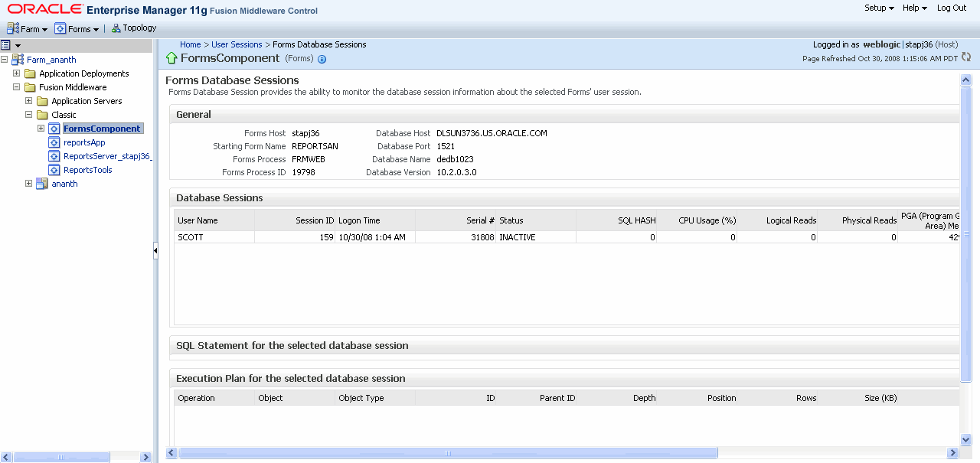Refresh the page using the refresh icon
The width and height of the screenshot is (980, 463).
965,57
